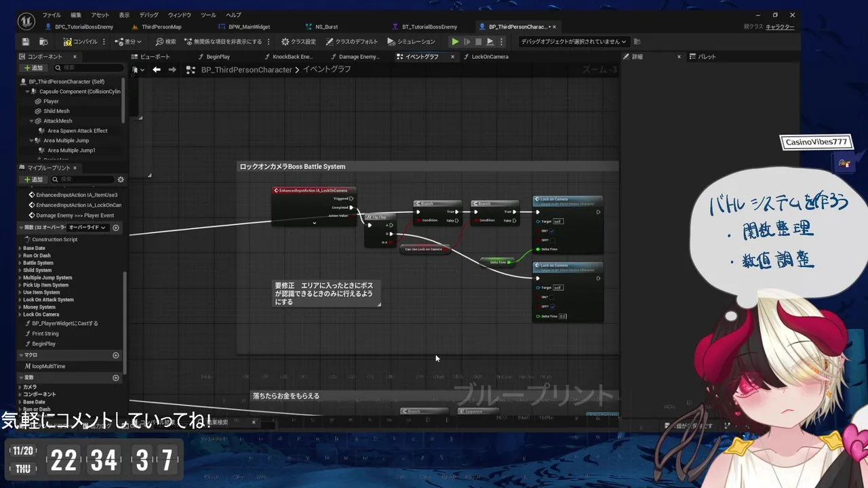Click the Can Use Lock on Camera variable node

coord(424,249)
